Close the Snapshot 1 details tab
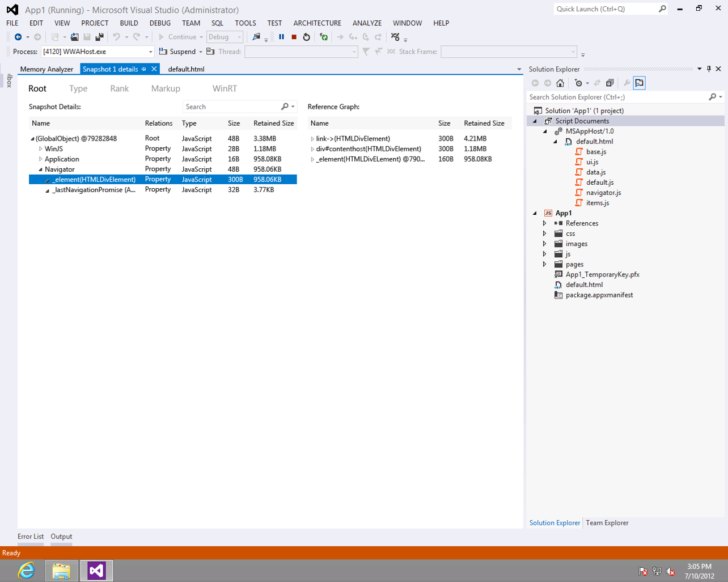The width and height of the screenshot is (728, 582). click(x=154, y=69)
